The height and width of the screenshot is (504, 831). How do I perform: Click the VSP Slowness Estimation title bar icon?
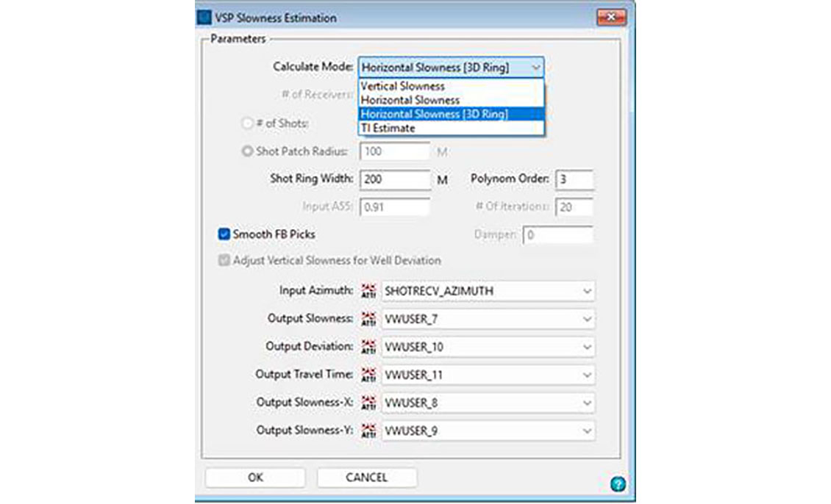click(x=204, y=17)
